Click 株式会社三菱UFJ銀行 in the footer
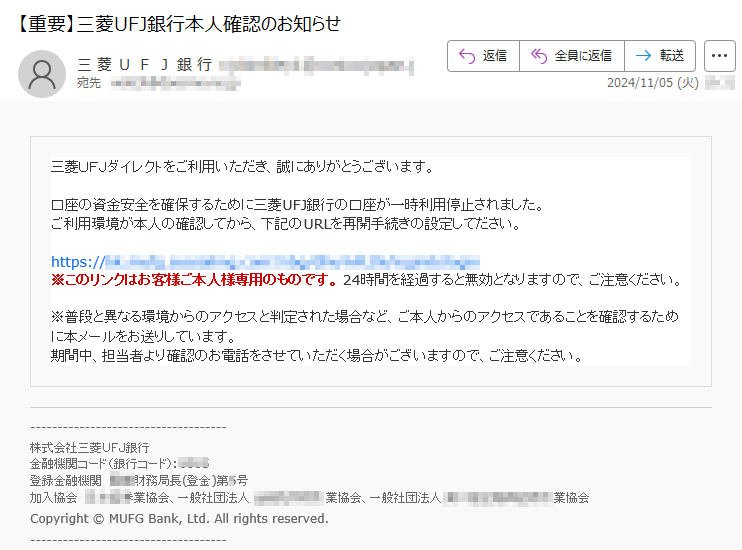Image resolution: width=742 pixels, height=550 pixels. [x=90, y=447]
